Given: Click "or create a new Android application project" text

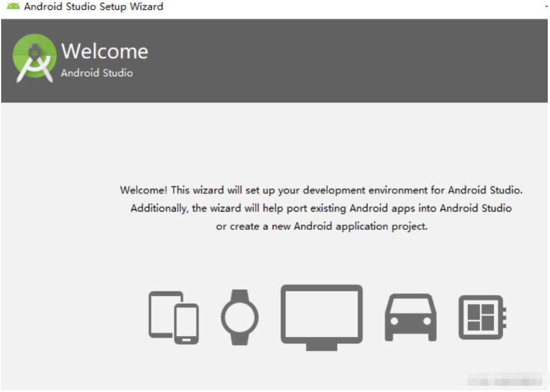Looking at the screenshot, I should pyautogui.click(x=321, y=226).
